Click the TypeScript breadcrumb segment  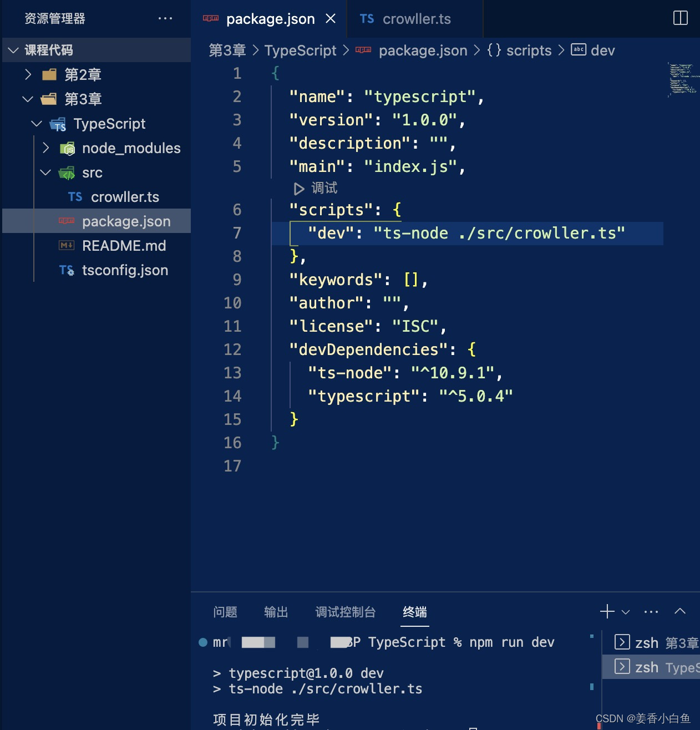click(300, 50)
